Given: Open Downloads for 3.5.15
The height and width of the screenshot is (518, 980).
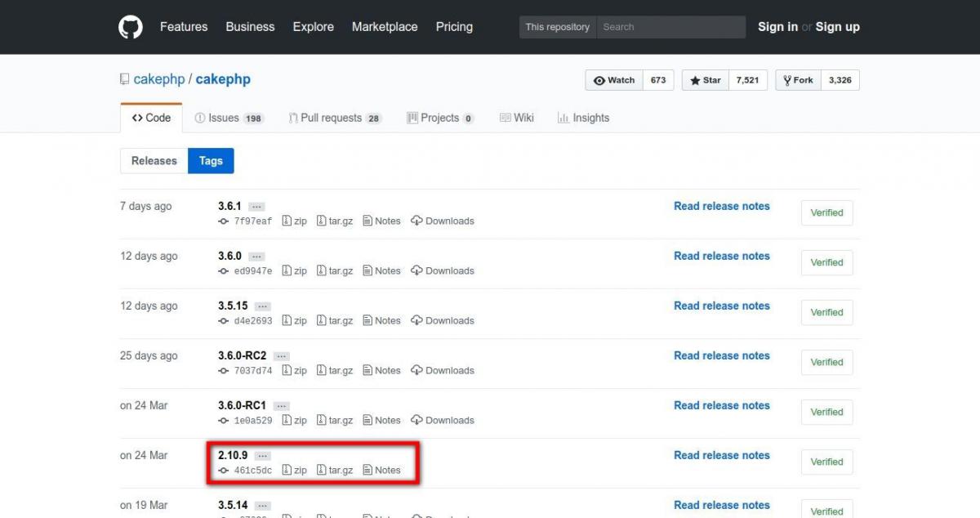Looking at the screenshot, I should click(443, 321).
